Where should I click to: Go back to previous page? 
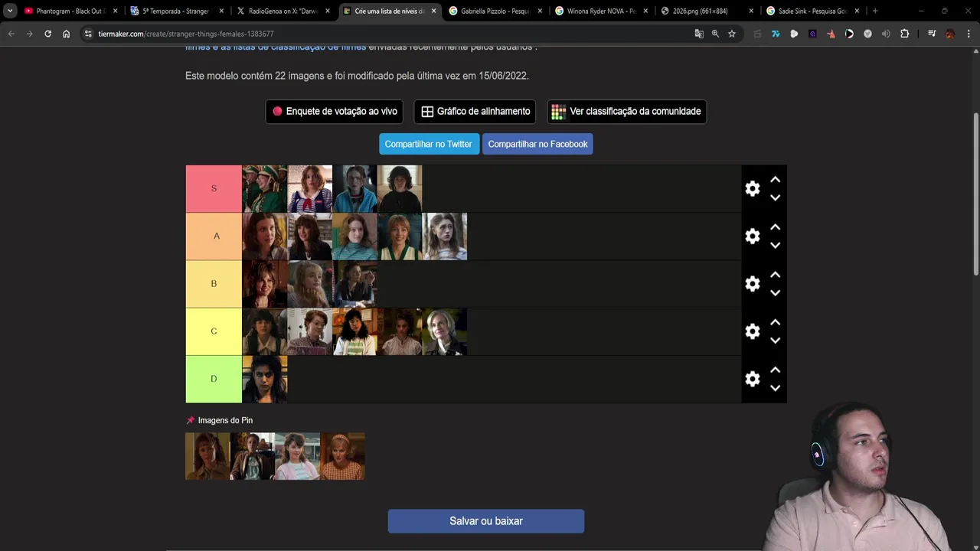pos(11,34)
